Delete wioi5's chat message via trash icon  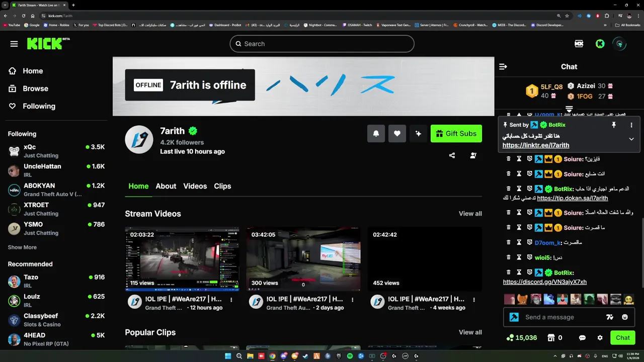click(x=508, y=257)
